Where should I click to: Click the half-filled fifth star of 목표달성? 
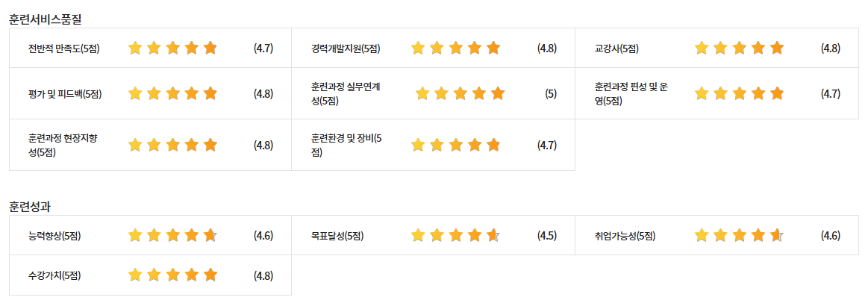pyautogui.click(x=493, y=236)
